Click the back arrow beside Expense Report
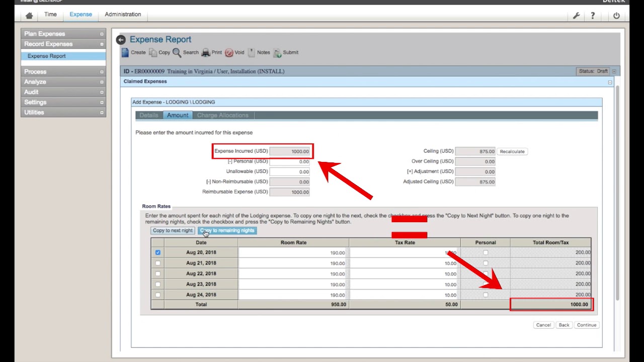 (121, 40)
